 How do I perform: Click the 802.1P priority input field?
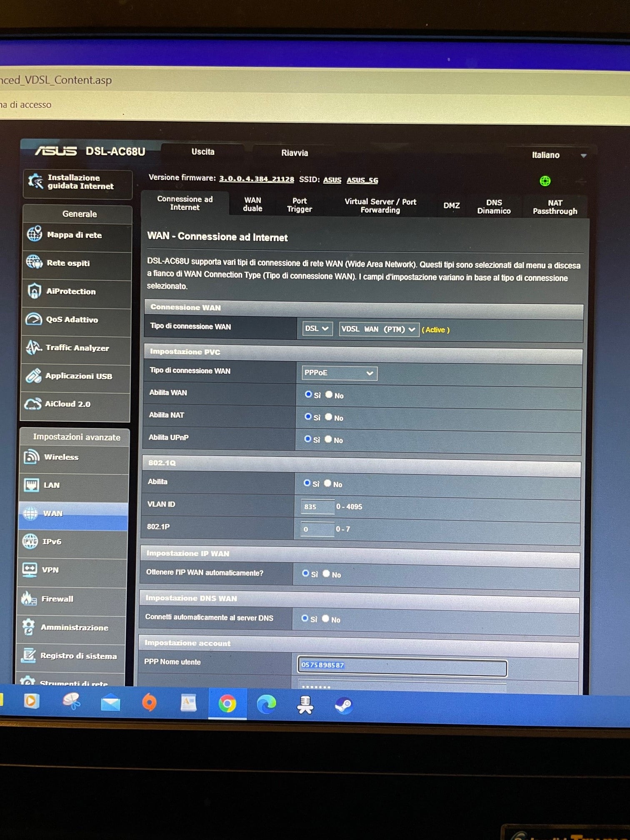tap(317, 529)
